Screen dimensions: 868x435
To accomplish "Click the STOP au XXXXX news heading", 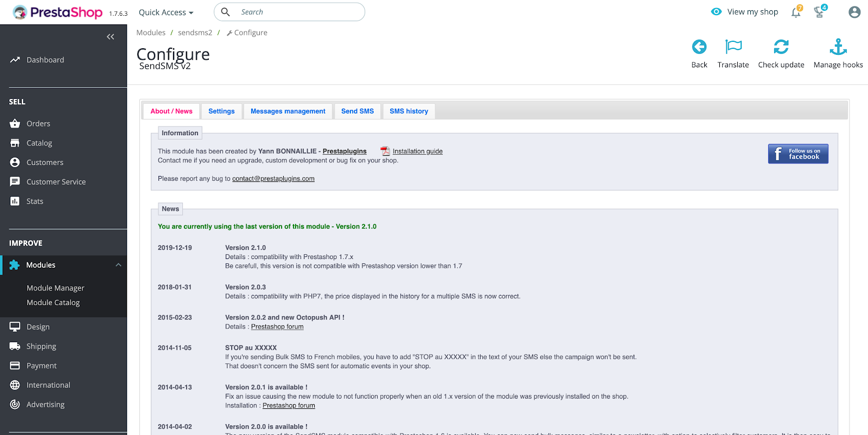I will [x=251, y=348].
